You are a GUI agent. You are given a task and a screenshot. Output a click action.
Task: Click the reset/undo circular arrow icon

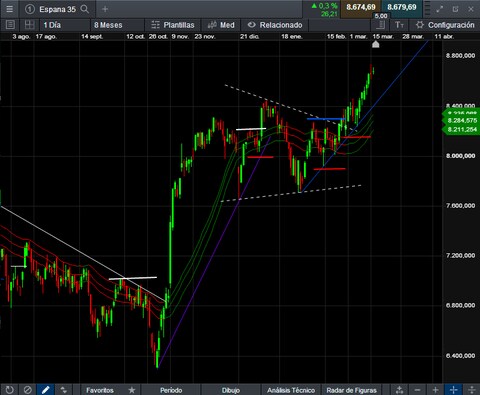coord(9,390)
